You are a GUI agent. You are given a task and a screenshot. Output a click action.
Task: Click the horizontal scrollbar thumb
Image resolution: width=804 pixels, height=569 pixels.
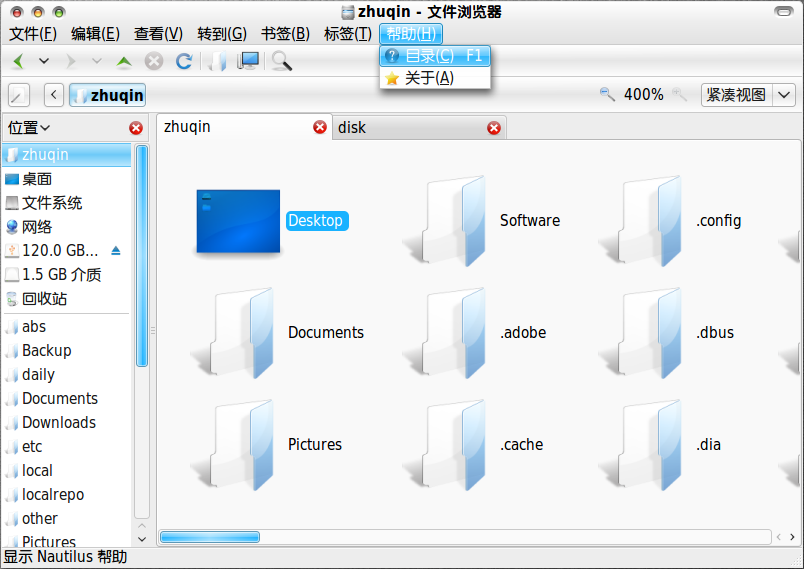[x=210, y=537]
